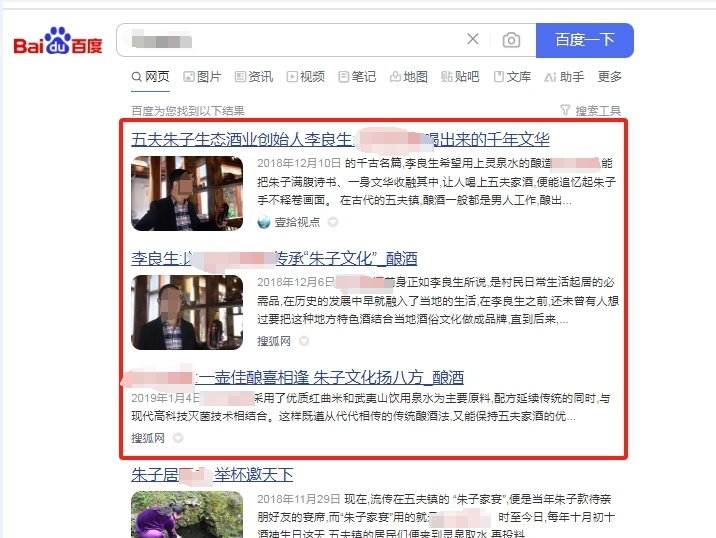716x538 pixels.
Task: Click the 2018年12月10日 date snippet
Action: click(299, 163)
